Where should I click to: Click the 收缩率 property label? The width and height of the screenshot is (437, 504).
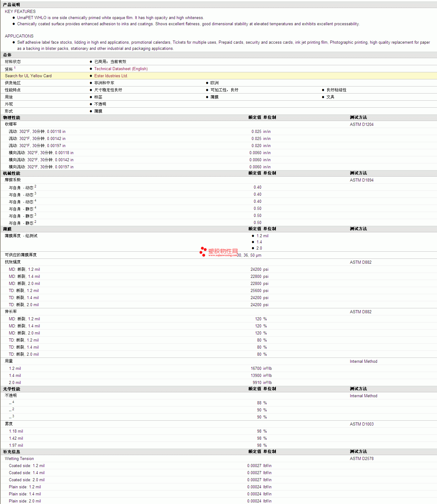(x=11, y=124)
